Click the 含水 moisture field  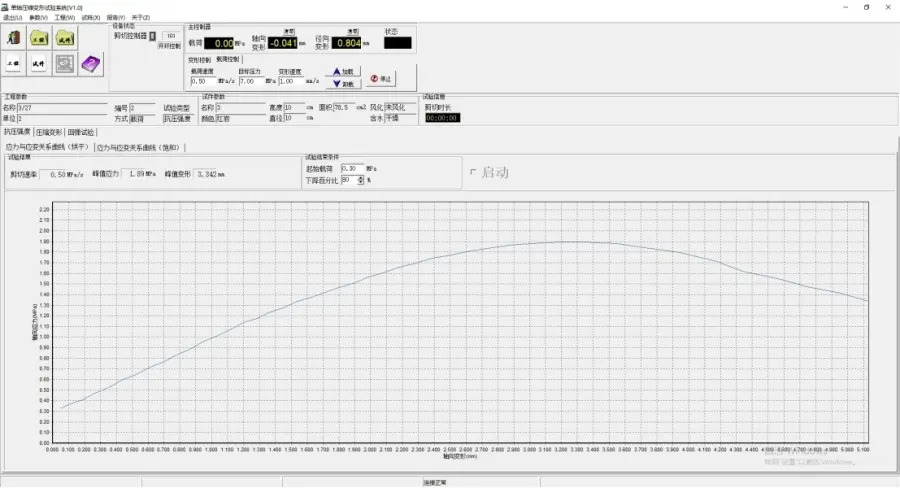(x=400, y=118)
